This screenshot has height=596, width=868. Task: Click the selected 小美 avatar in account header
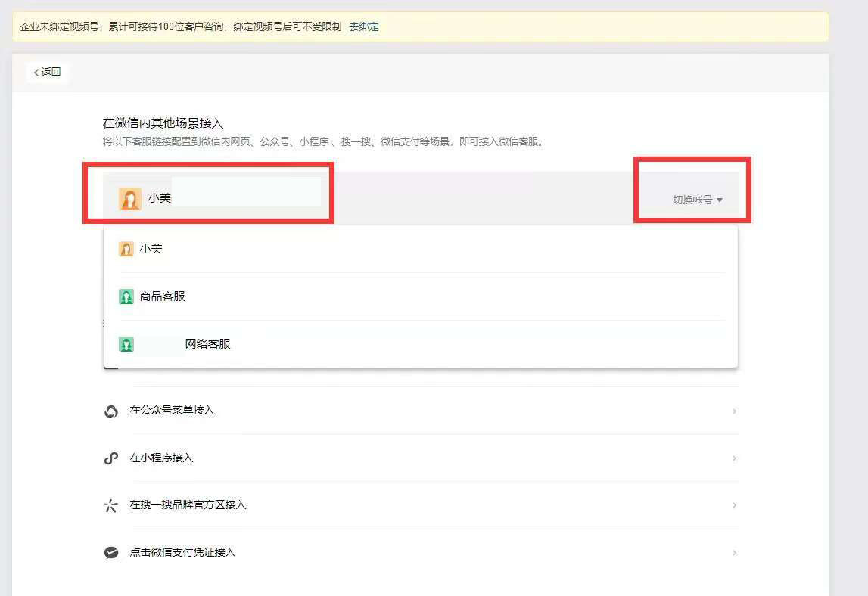[x=130, y=199]
